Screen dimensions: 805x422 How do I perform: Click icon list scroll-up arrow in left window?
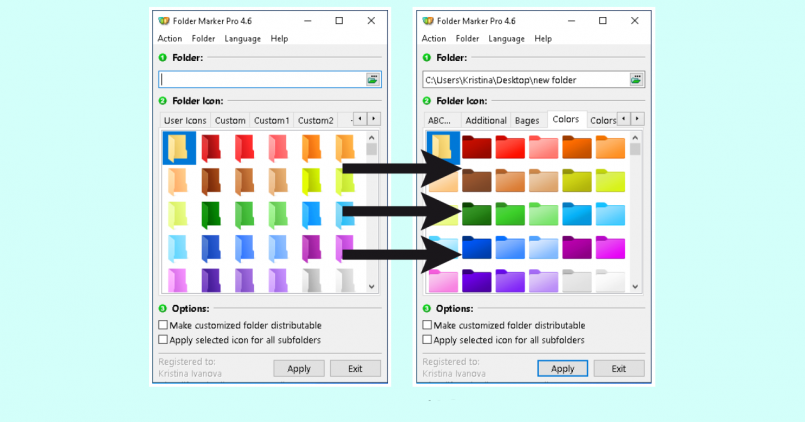(372, 138)
